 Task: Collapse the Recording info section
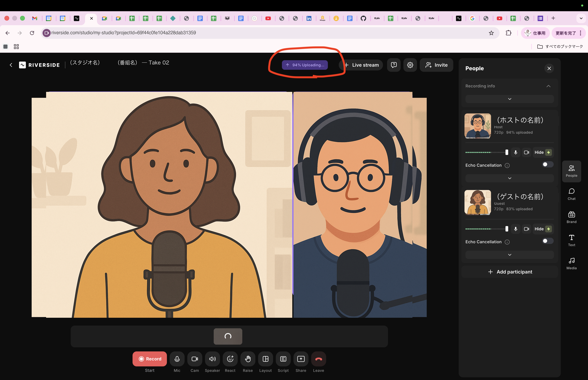(x=548, y=86)
